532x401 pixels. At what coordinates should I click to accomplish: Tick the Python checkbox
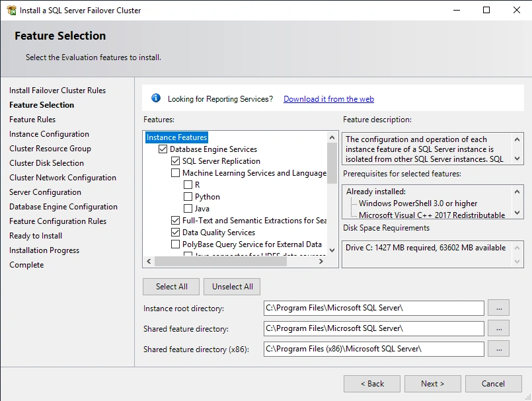point(188,196)
